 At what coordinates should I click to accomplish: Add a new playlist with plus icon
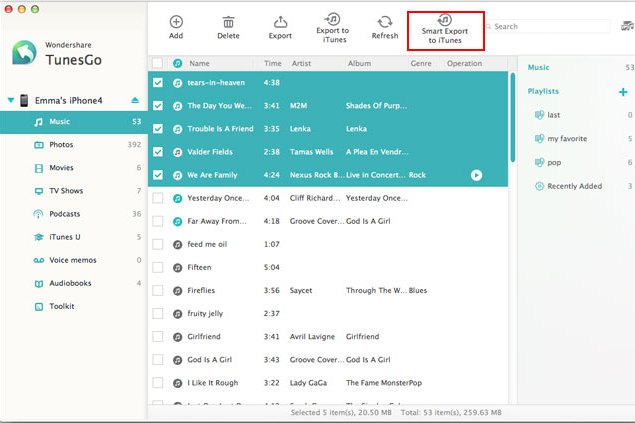click(x=623, y=92)
